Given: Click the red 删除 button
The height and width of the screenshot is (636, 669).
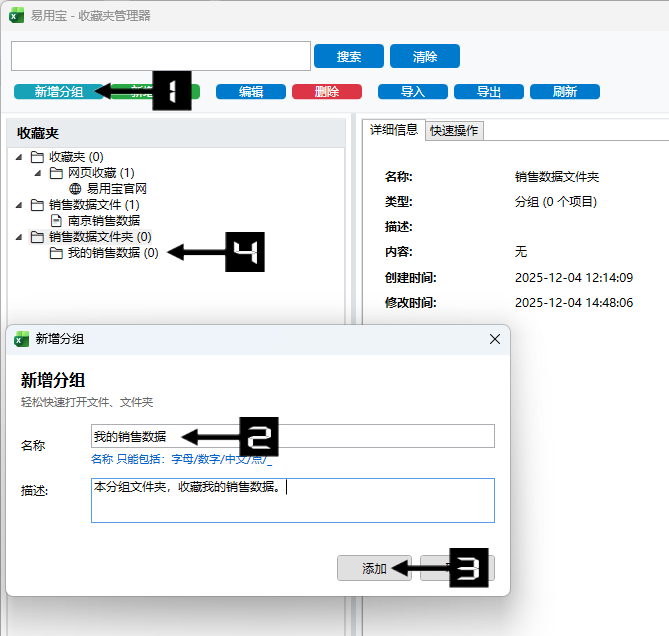Looking at the screenshot, I should point(326,92).
